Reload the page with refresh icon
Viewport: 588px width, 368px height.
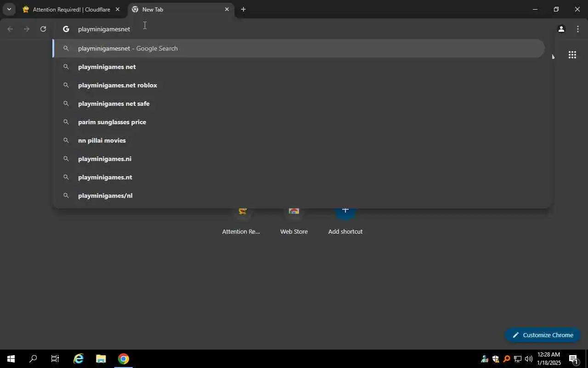click(x=43, y=29)
